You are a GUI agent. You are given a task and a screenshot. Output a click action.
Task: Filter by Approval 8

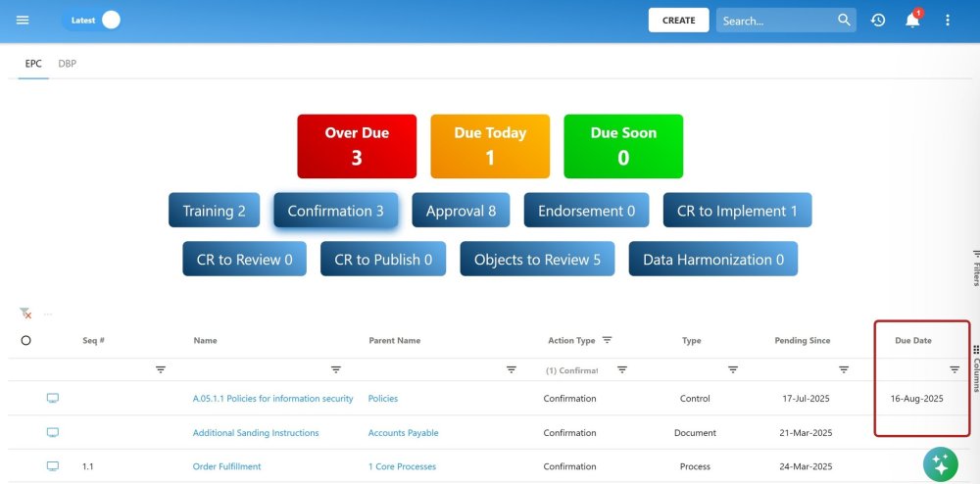(x=461, y=211)
